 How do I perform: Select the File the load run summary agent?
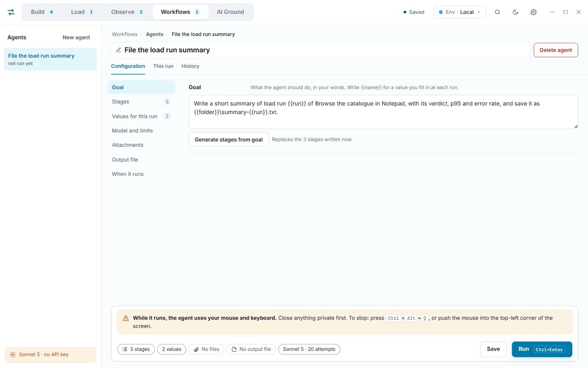pos(51,59)
